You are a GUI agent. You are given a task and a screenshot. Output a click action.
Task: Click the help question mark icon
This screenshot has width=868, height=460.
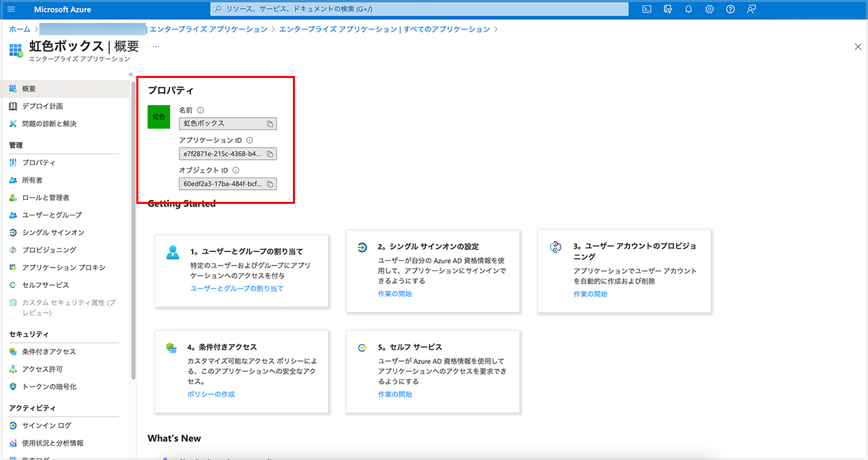(x=730, y=9)
